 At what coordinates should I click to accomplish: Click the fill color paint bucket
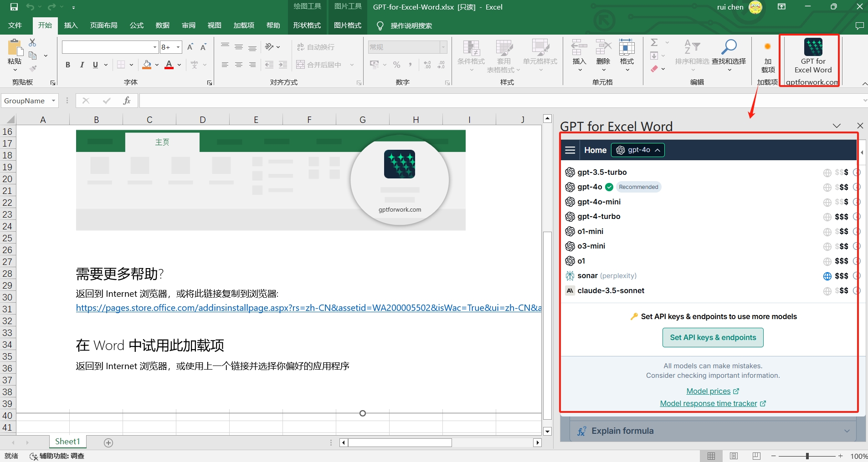[x=147, y=65]
